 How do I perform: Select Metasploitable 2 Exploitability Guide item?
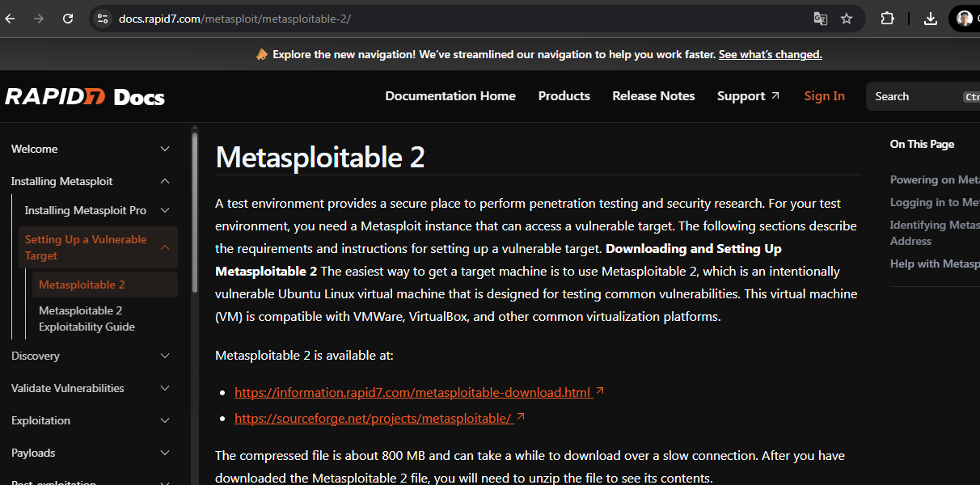tap(87, 318)
